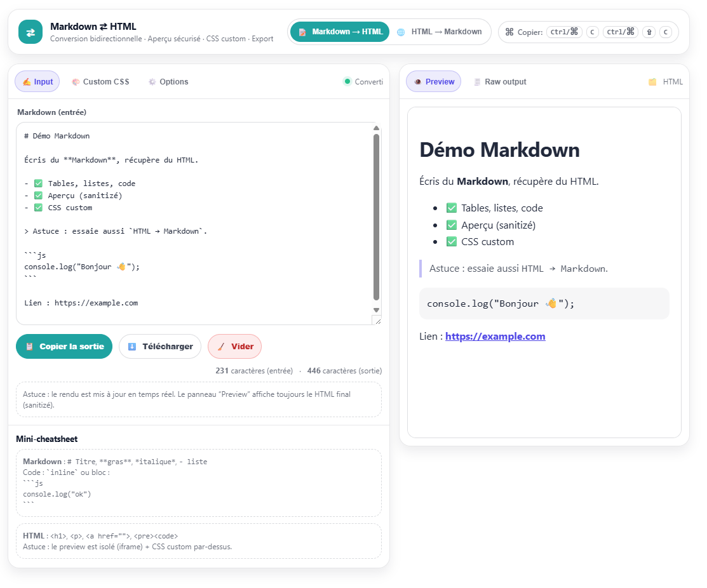Click the waving hand emoji in preview code
Screen dimensions: 707x588
point(551,304)
